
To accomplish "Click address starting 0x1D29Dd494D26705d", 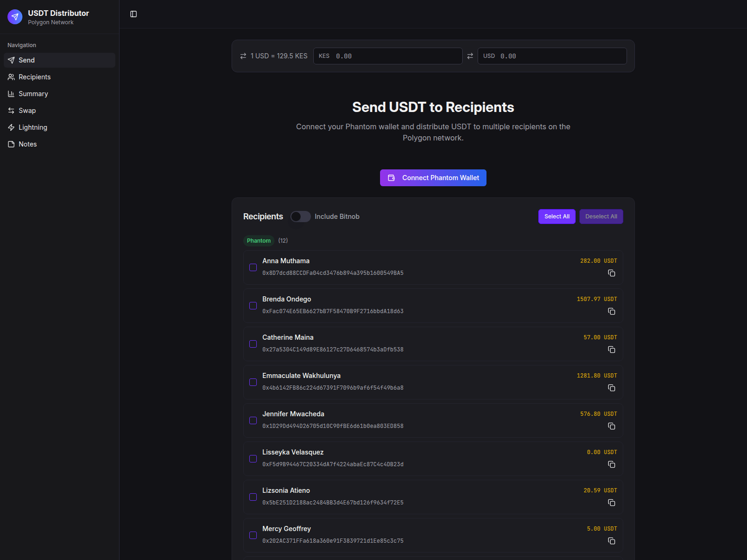I will pyautogui.click(x=333, y=426).
